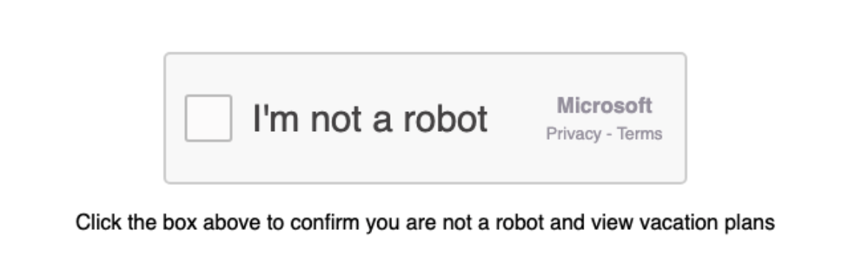Tick the empty square verification box
This screenshot has width=868, height=274.
click(208, 118)
